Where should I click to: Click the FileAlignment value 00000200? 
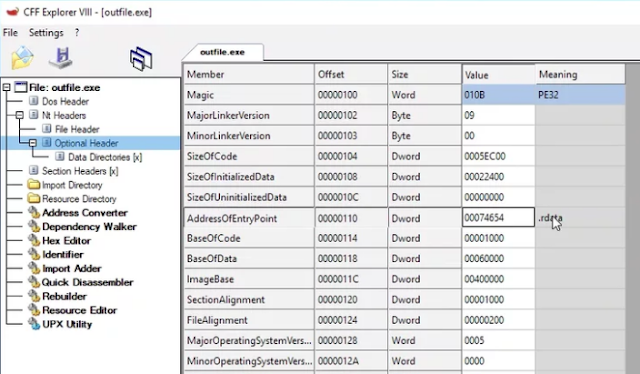[498, 320]
